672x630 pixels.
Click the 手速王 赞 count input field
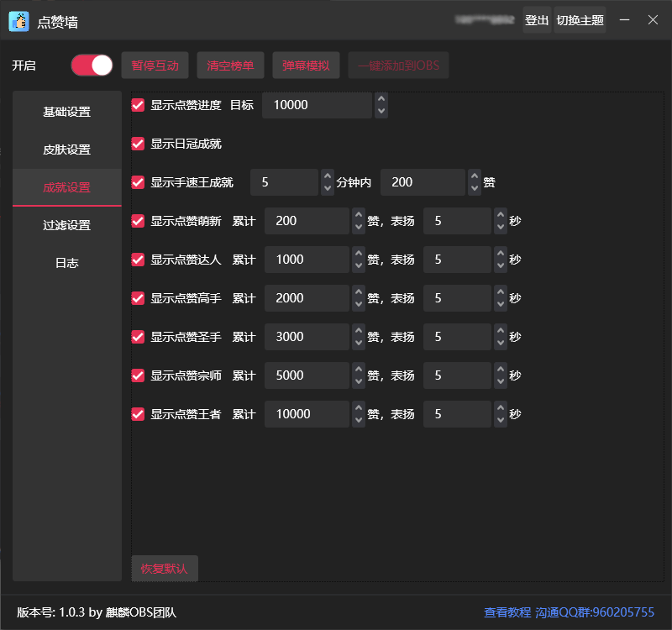pyautogui.click(x=423, y=182)
